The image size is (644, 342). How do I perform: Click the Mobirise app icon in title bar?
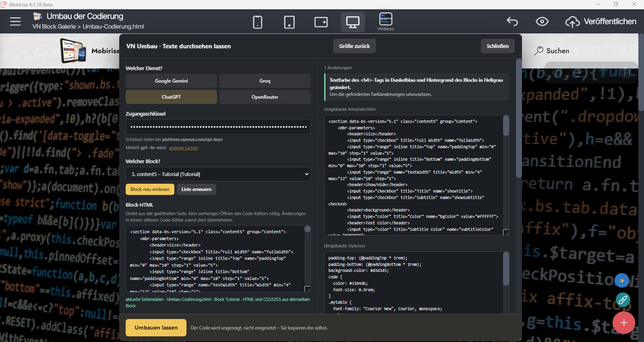[x=4, y=4]
